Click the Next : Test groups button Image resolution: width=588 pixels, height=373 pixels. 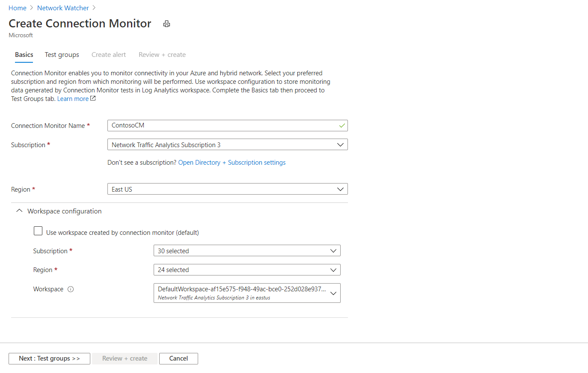point(49,358)
